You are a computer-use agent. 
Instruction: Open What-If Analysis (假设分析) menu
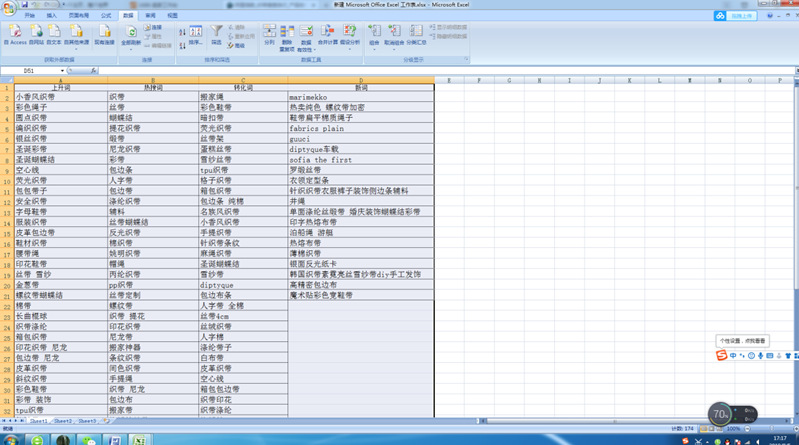(350, 37)
